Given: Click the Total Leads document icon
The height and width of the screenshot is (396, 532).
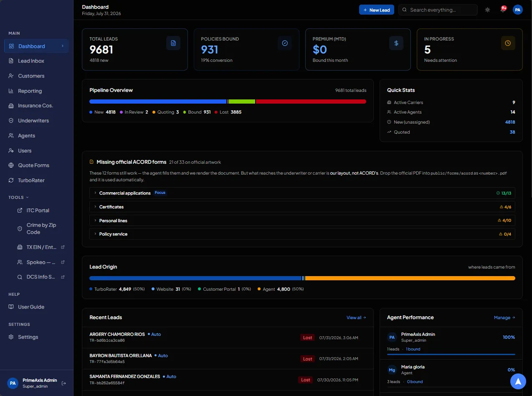Looking at the screenshot, I should tap(173, 43).
